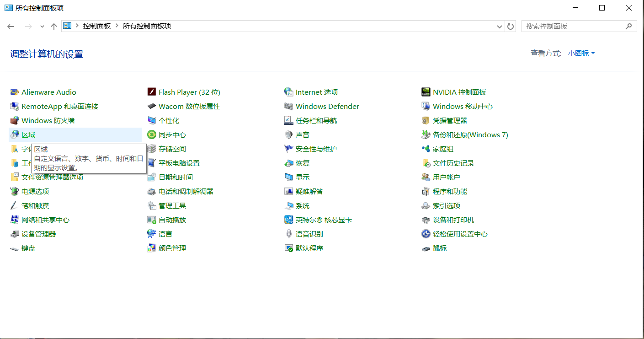Open the 文件历史记录 link

coord(453,163)
